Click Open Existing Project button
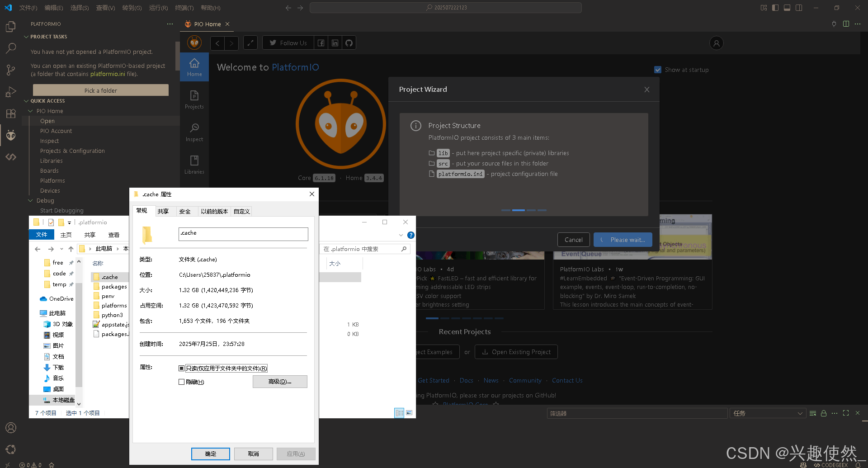 pos(516,352)
